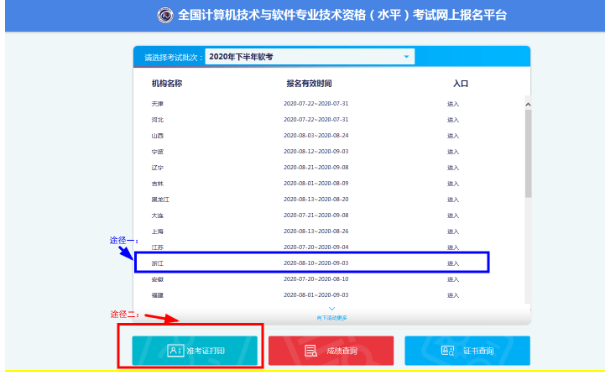Select the 吉林 organization name

158,184
